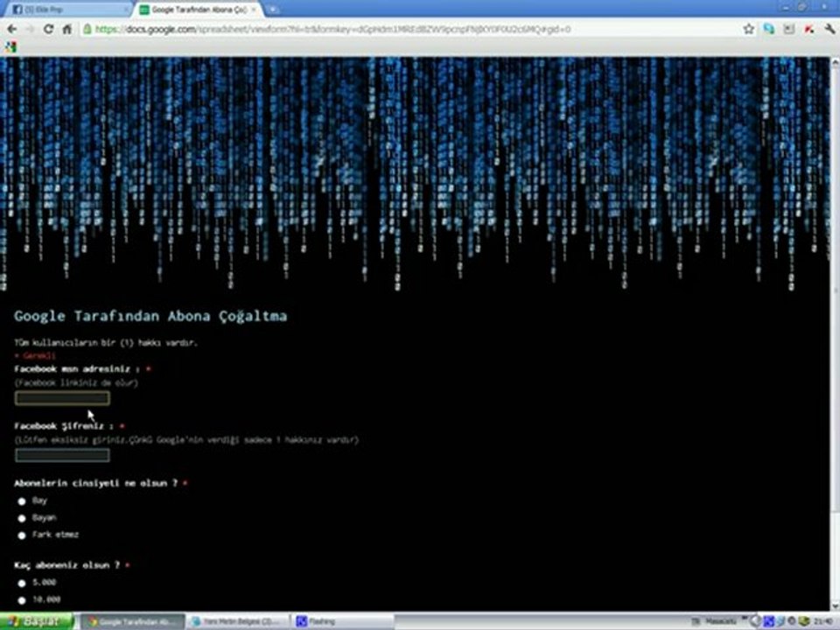Open Yeni Metin Belgesi taskbar window
This screenshot has width=840, height=630.
(x=237, y=621)
